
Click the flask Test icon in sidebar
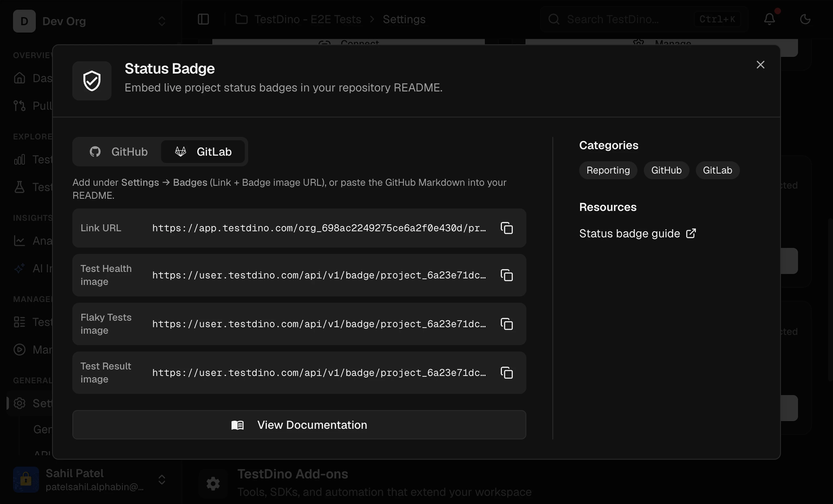[x=19, y=187]
